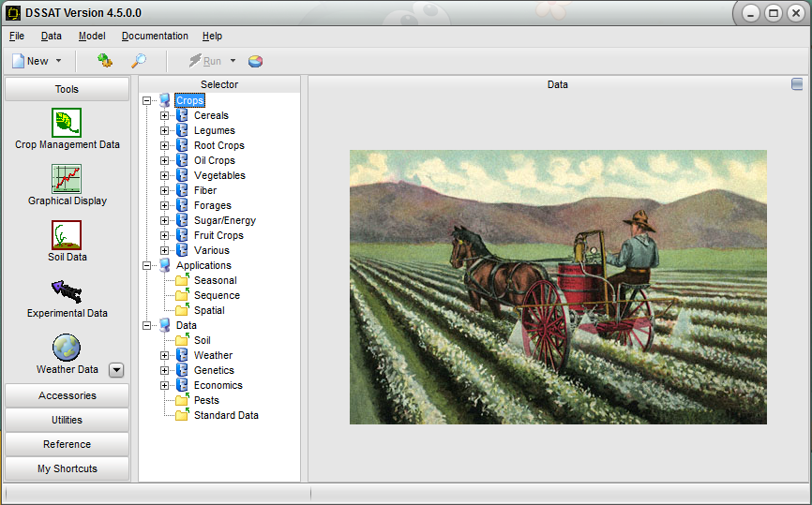
Task: Click the green refresh toolbar icon
Action: 105,61
